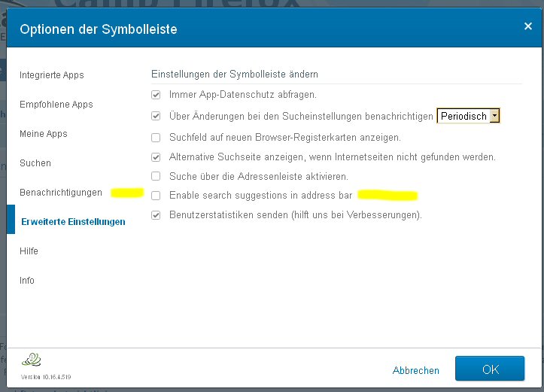Switch to 'Empfohlene Apps' section
Viewport: 544px width, 392px height.
click(56, 105)
